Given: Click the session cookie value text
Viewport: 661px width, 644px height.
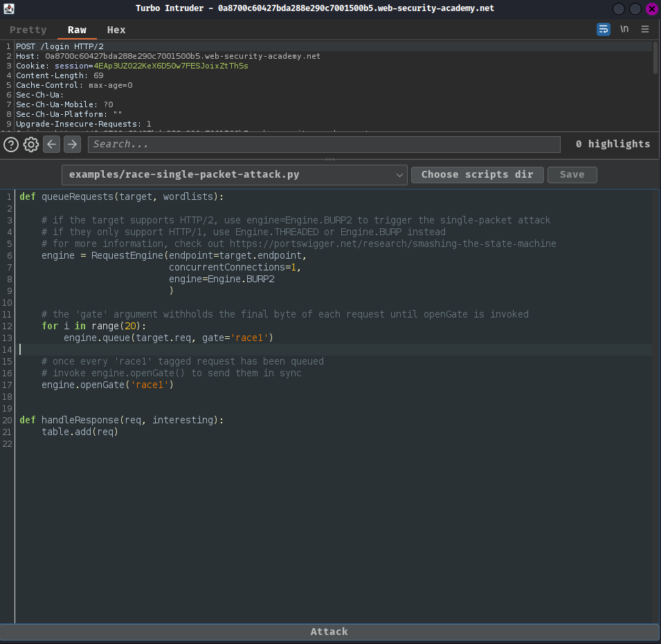Looking at the screenshot, I should 171,66.
